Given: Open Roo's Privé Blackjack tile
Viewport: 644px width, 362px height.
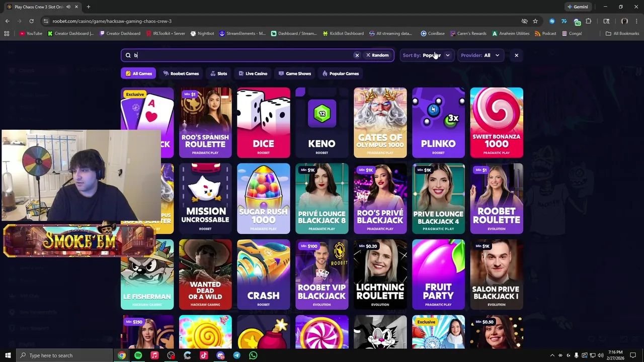Looking at the screenshot, I should 380,199.
